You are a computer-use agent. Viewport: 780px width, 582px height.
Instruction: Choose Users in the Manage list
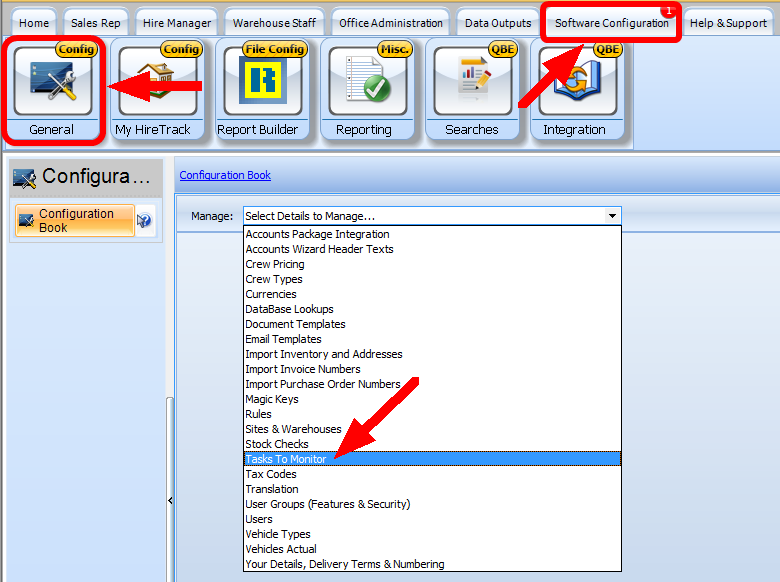coord(259,519)
